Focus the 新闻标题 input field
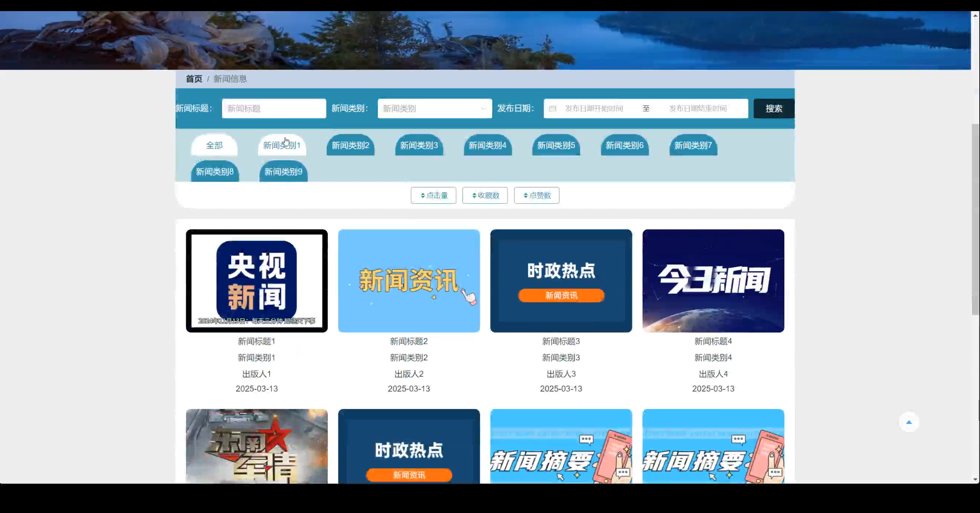 click(274, 109)
